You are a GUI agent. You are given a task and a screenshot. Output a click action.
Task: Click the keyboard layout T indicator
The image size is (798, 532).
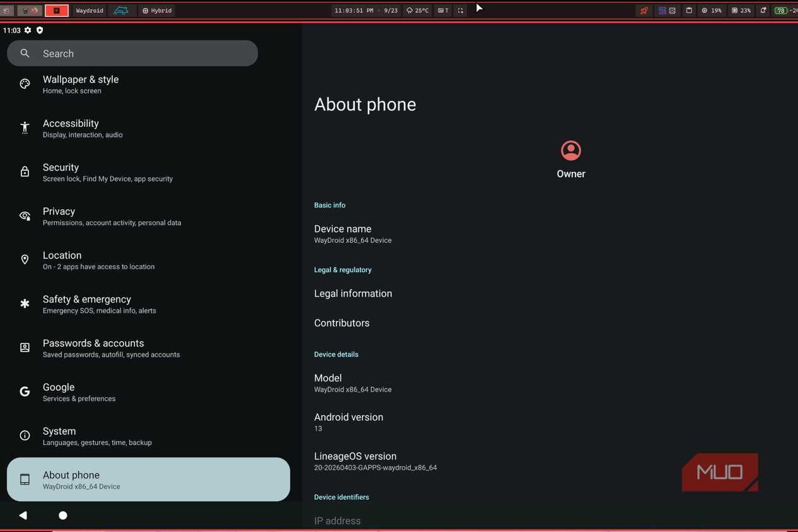[x=443, y=11]
